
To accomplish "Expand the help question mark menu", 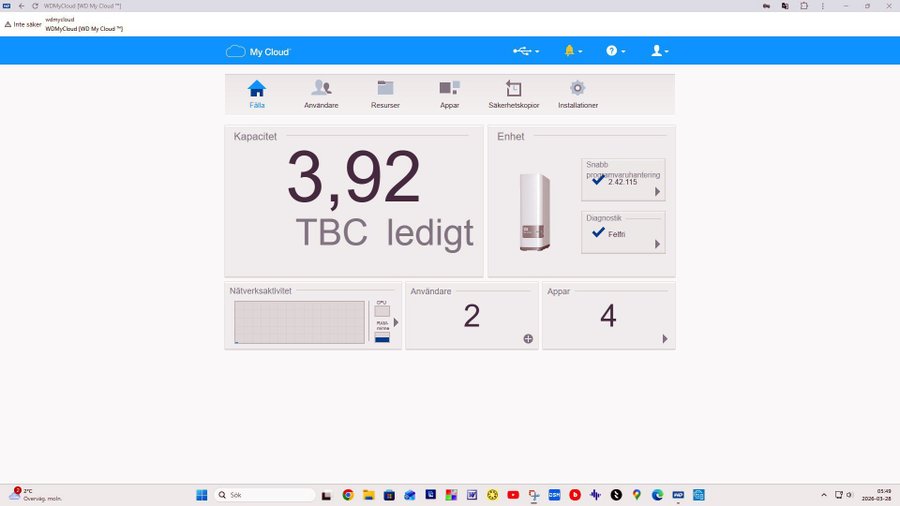I will (615, 51).
